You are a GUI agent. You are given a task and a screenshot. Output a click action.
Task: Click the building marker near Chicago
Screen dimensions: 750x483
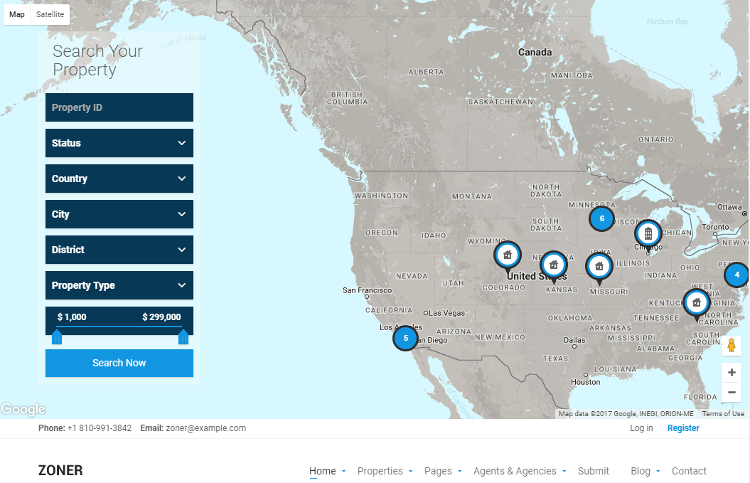648,234
